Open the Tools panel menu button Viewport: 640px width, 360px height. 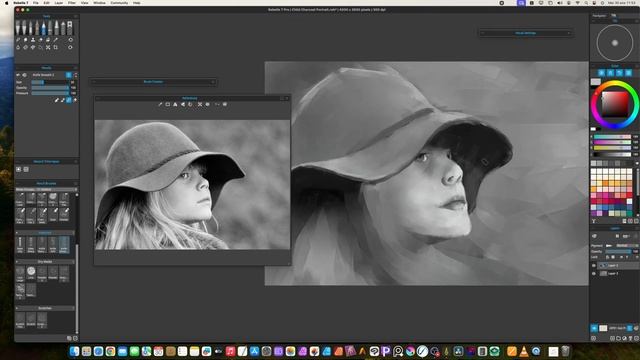(76, 16)
